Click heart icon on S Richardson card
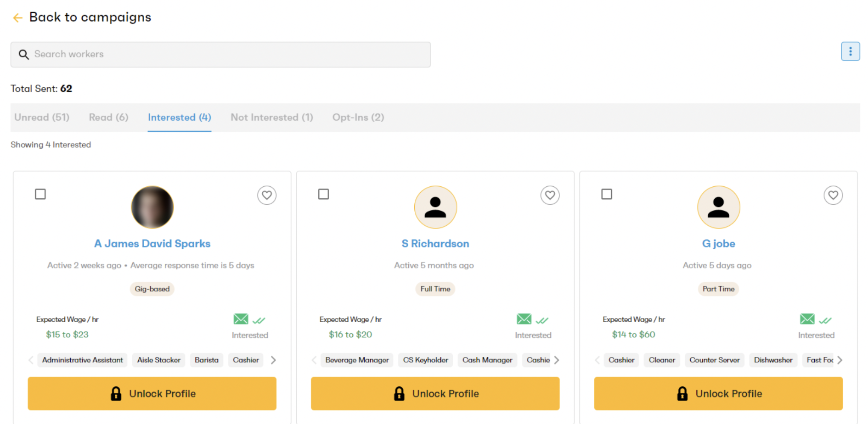Image resolution: width=868 pixels, height=424 pixels. pos(550,195)
